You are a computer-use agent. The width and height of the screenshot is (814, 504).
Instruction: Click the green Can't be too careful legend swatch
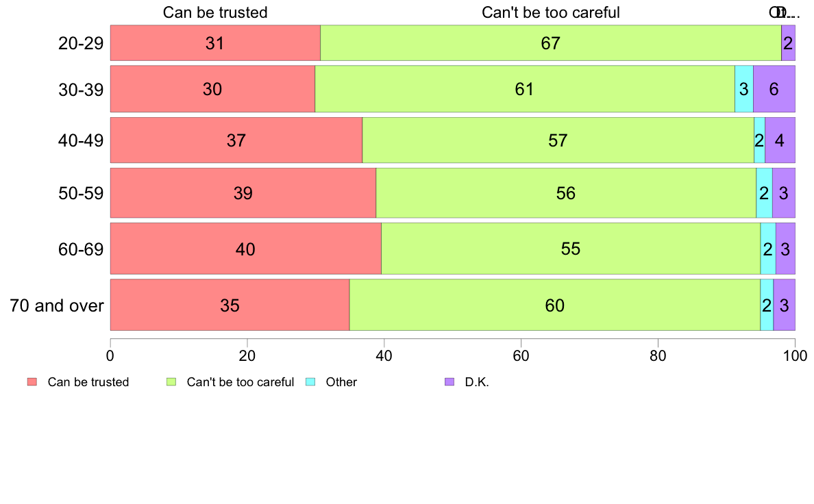pos(171,382)
